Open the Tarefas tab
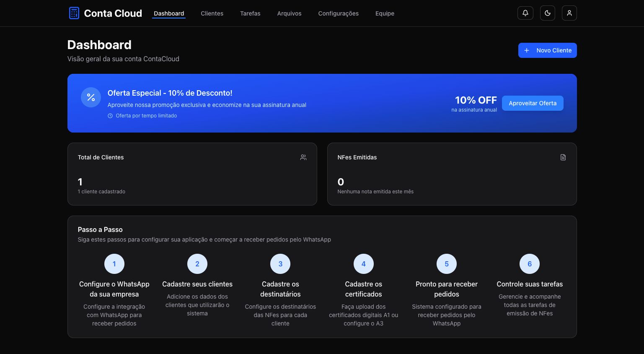The width and height of the screenshot is (644, 354). (250, 13)
